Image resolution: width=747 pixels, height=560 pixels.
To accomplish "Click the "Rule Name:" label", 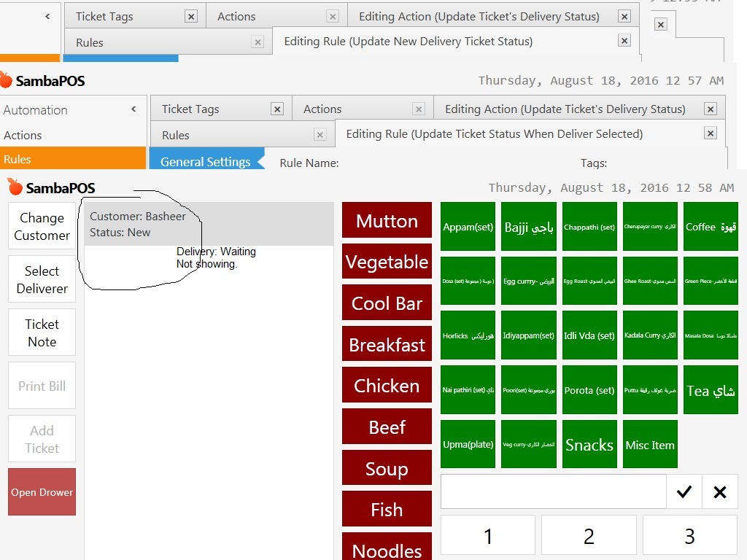I will click(x=309, y=163).
